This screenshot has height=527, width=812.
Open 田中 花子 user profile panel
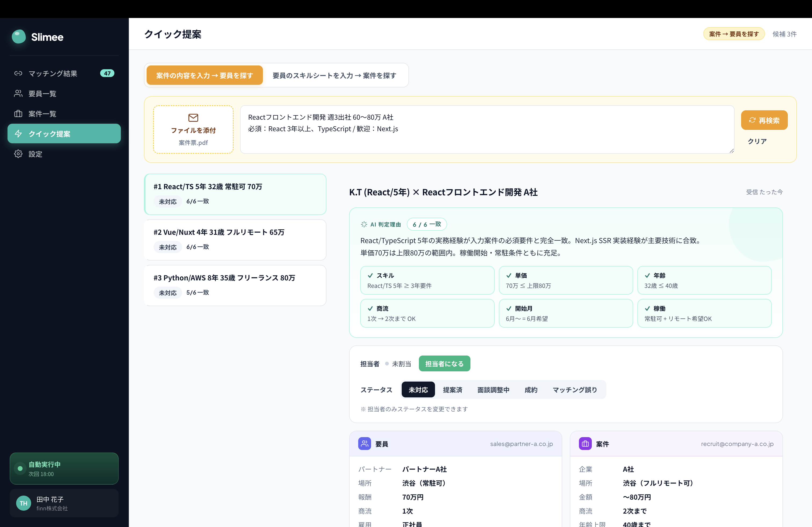pyautogui.click(x=64, y=503)
